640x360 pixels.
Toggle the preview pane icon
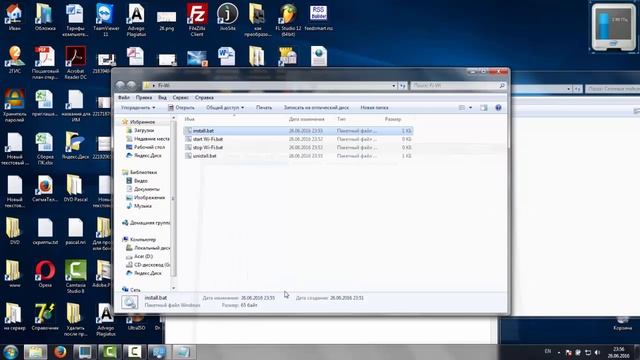484,108
